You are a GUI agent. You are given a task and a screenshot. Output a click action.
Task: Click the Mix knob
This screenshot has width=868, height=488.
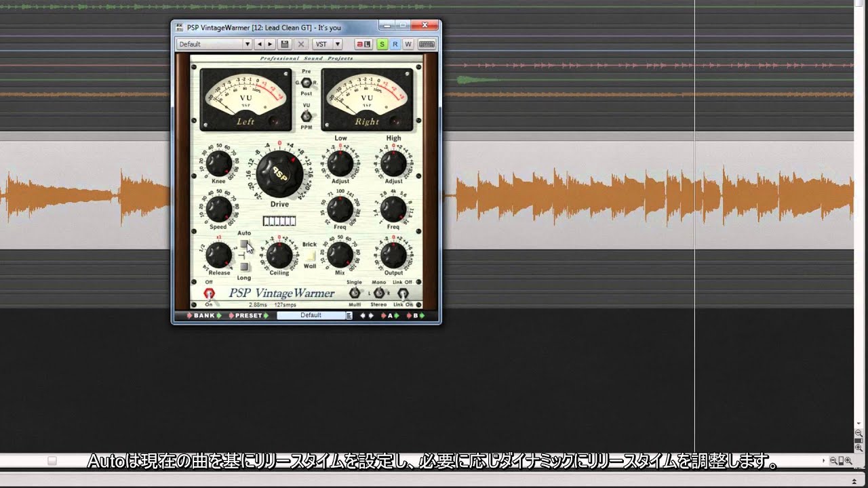pyautogui.click(x=340, y=255)
